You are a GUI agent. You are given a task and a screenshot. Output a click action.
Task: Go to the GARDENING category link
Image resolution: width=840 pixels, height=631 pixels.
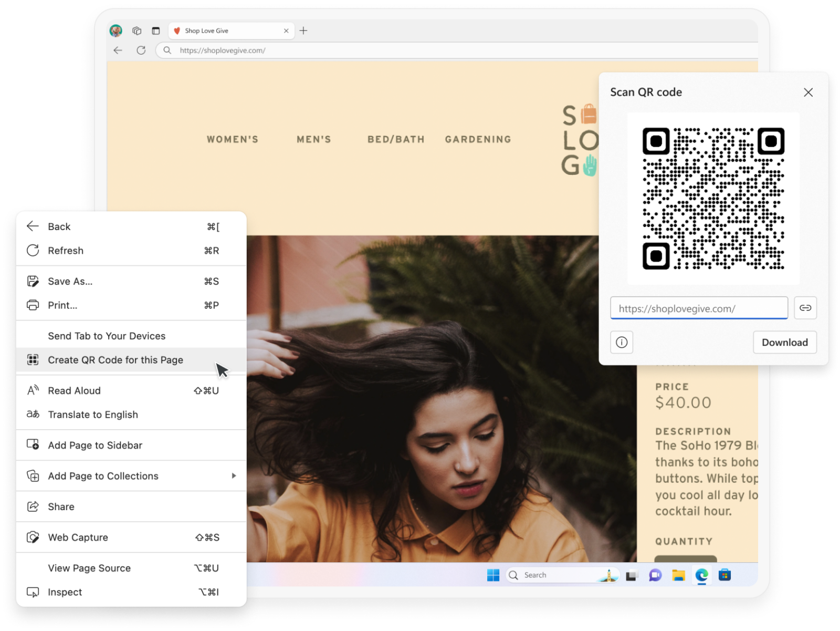click(478, 139)
